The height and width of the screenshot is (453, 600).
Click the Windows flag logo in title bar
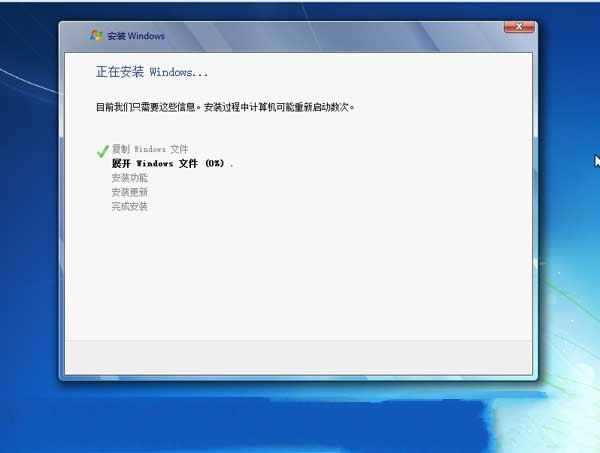96,36
